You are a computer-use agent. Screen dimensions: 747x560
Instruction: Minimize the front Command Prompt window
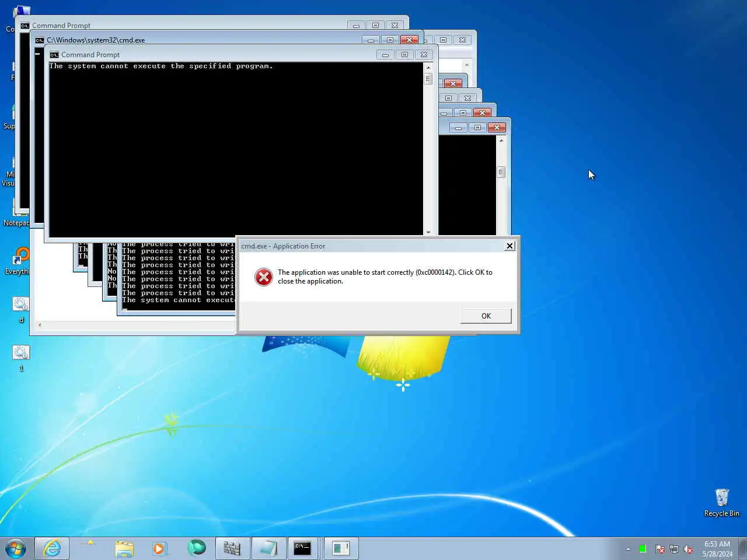(x=385, y=55)
